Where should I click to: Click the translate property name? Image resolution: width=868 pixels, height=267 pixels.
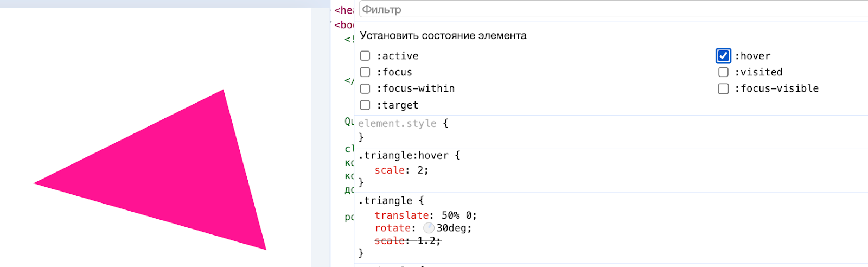click(x=401, y=215)
